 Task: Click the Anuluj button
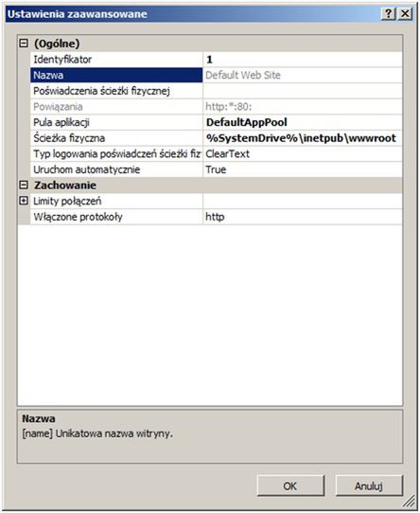369,486
